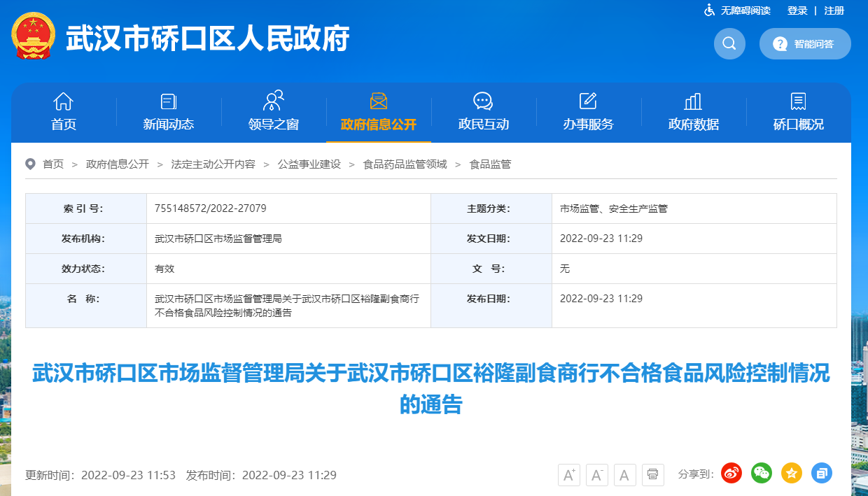Click the 登录 login link
This screenshot has width=868, height=496.
point(797,10)
